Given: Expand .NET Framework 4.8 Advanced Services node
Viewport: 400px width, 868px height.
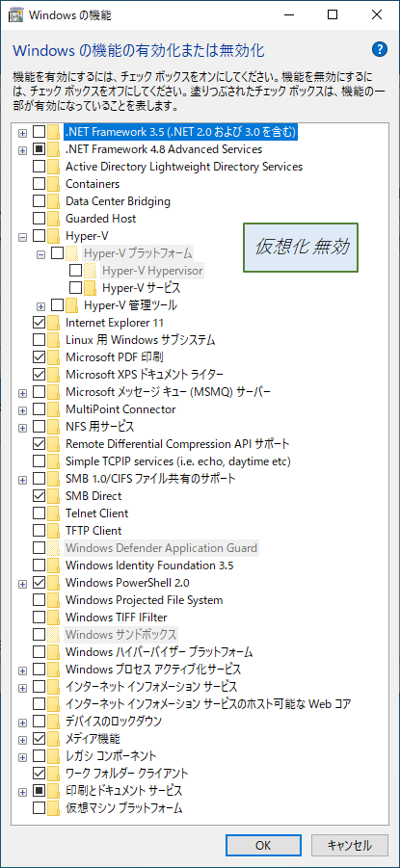Looking at the screenshot, I should pyautogui.click(x=22, y=150).
